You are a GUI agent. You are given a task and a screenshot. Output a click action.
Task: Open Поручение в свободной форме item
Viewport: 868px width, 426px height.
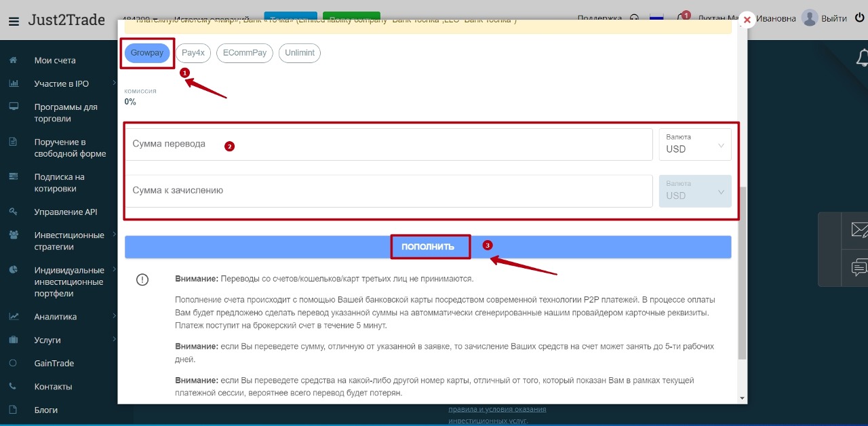(x=70, y=148)
